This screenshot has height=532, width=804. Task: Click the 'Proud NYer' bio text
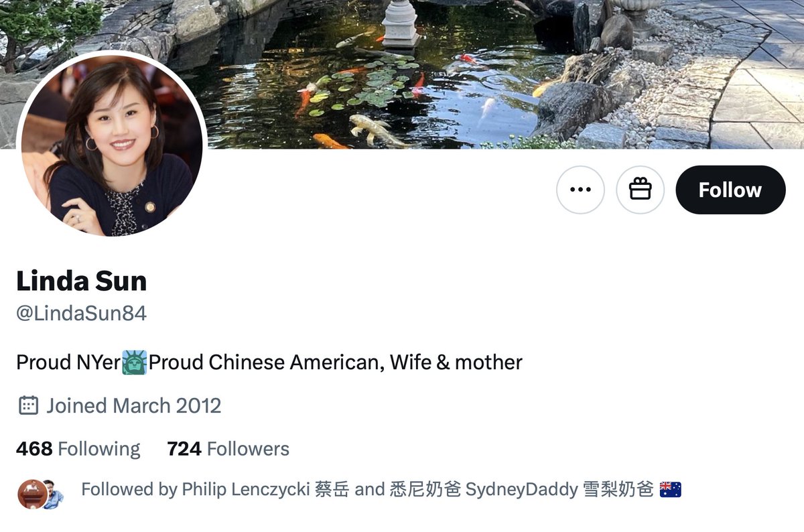pyautogui.click(x=68, y=362)
